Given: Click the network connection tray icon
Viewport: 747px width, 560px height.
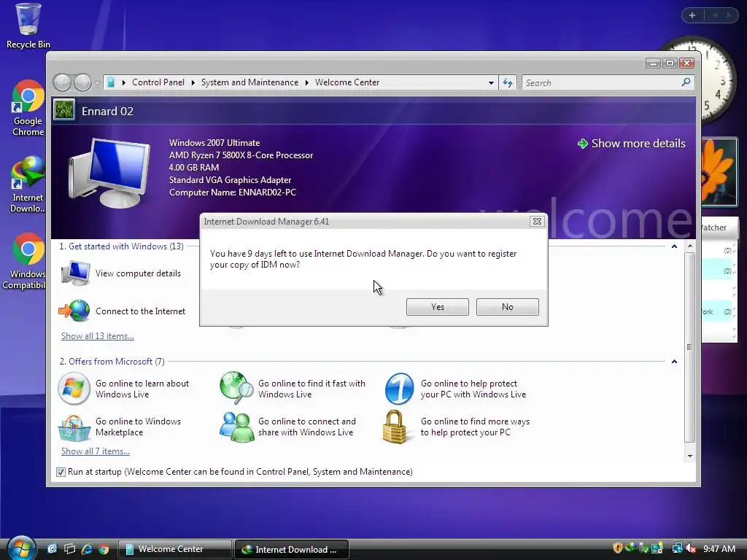Looking at the screenshot, I should tap(677, 548).
